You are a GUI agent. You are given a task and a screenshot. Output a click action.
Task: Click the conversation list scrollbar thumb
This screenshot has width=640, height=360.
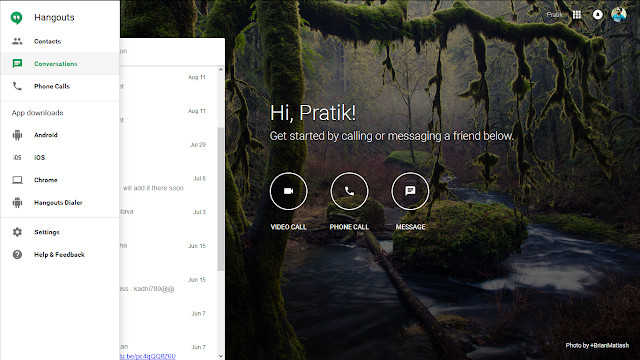(221, 199)
